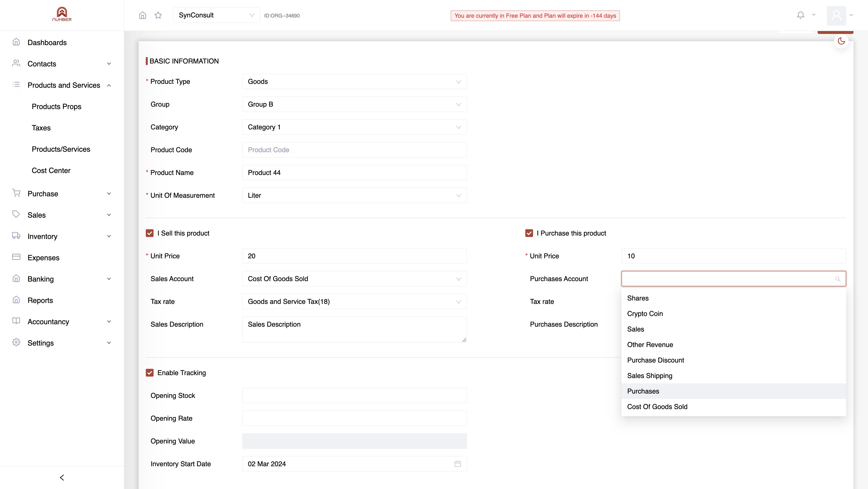Viewport: 868px width, 489px height.
Task: Click the Number logo
Action: [x=62, y=15]
